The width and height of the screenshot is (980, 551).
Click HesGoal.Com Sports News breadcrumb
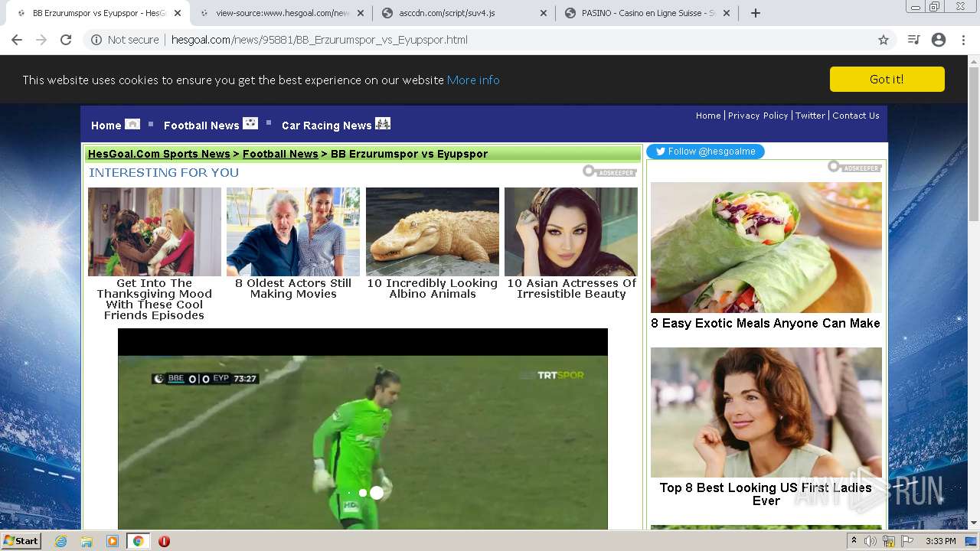tap(159, 154)
